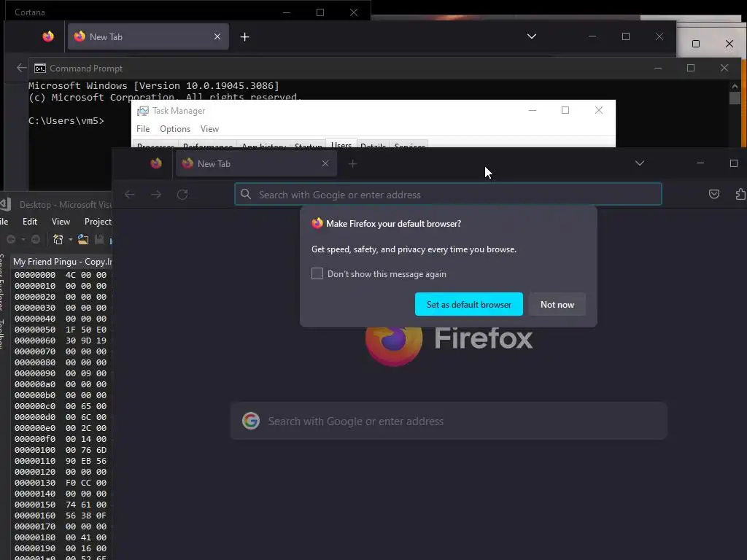This screenshot has height=560, width=747.
Task: Check Don't show this message again
Action: pyautogui.click(x=317, y=274)
